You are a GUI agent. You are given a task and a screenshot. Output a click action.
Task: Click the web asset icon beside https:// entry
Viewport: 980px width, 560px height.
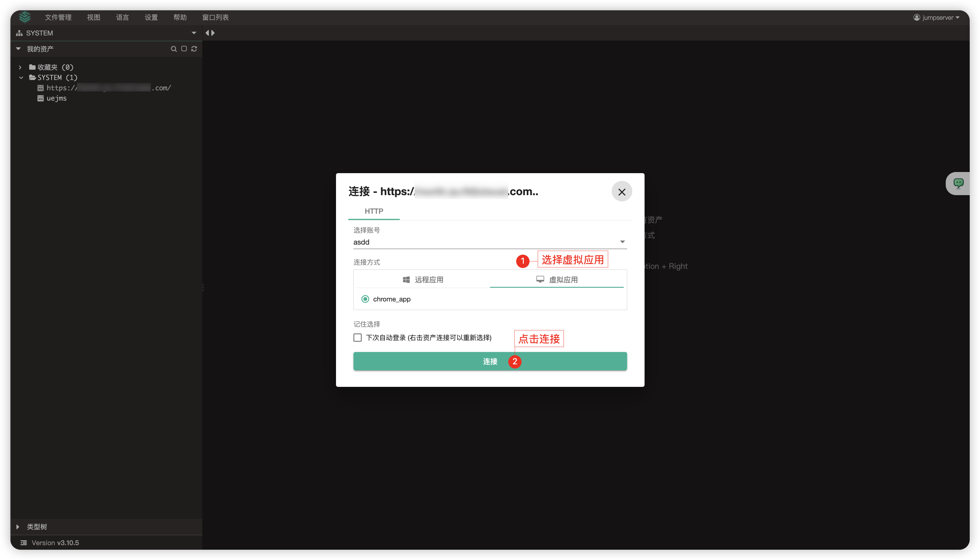(40, 88)
